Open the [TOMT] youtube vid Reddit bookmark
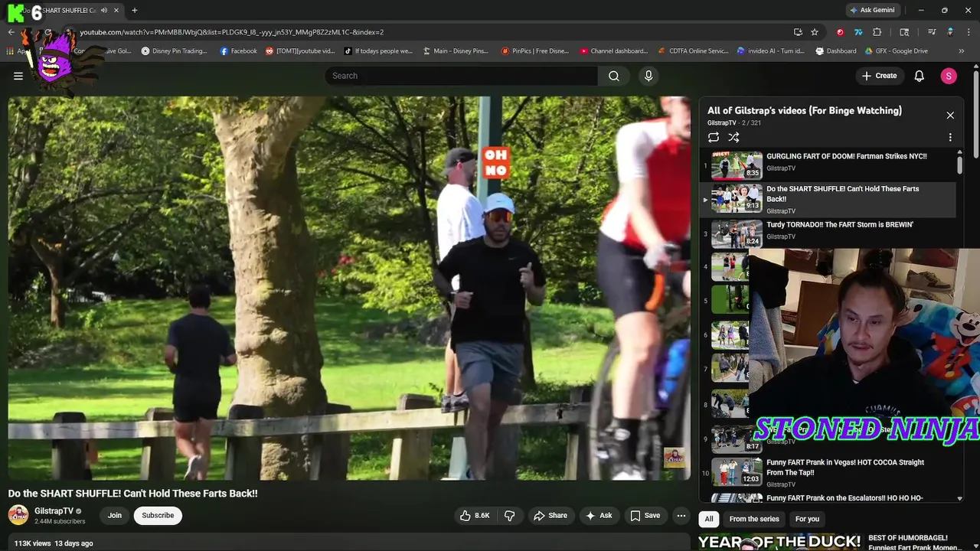980x551 pixels. [300, 51]
